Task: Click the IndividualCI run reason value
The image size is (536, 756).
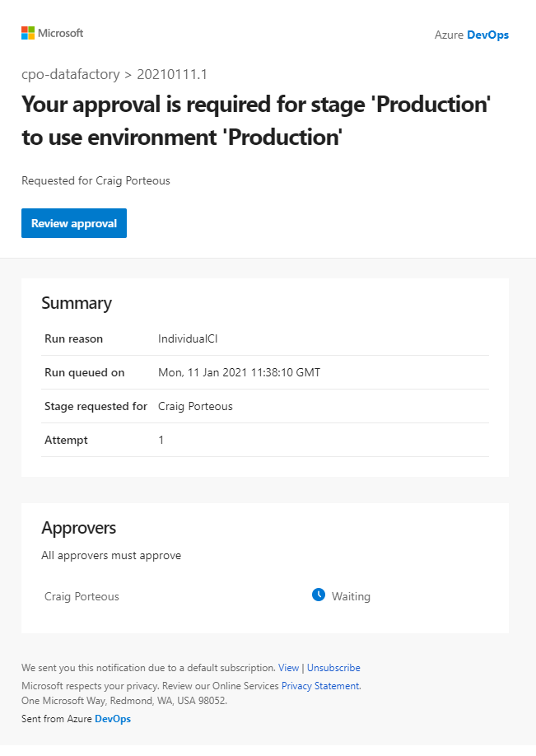Action: [x=188, y=338]
